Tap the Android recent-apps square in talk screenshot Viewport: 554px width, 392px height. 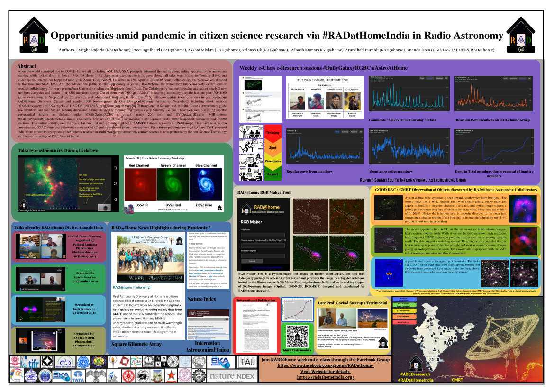coord(115,168)
